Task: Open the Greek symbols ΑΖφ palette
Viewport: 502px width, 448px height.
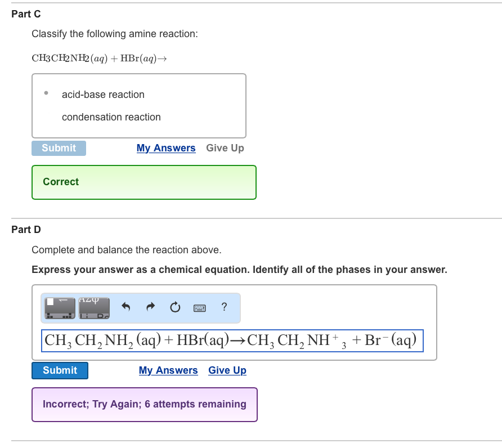Action: [93, 307]
